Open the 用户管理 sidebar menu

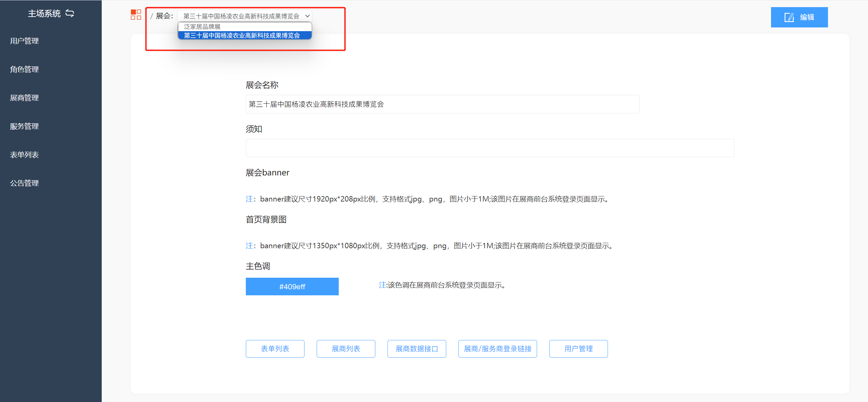click(24, 41)
